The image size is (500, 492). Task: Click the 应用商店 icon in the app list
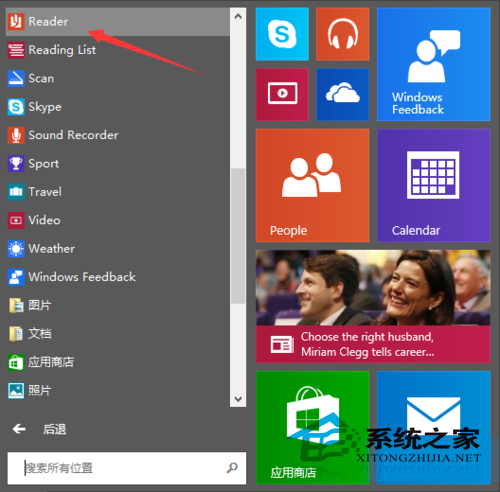click(16, 362)
